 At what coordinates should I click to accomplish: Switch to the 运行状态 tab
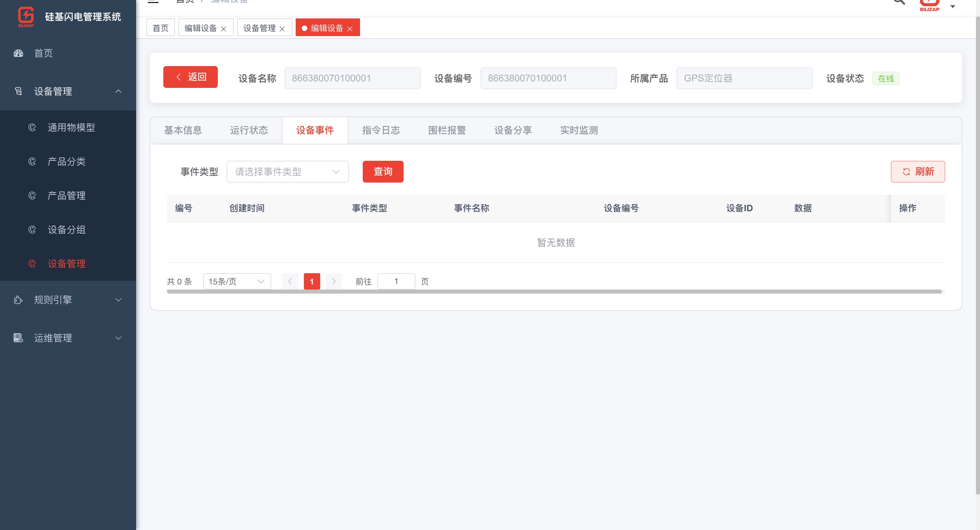[x=249, y=130]
